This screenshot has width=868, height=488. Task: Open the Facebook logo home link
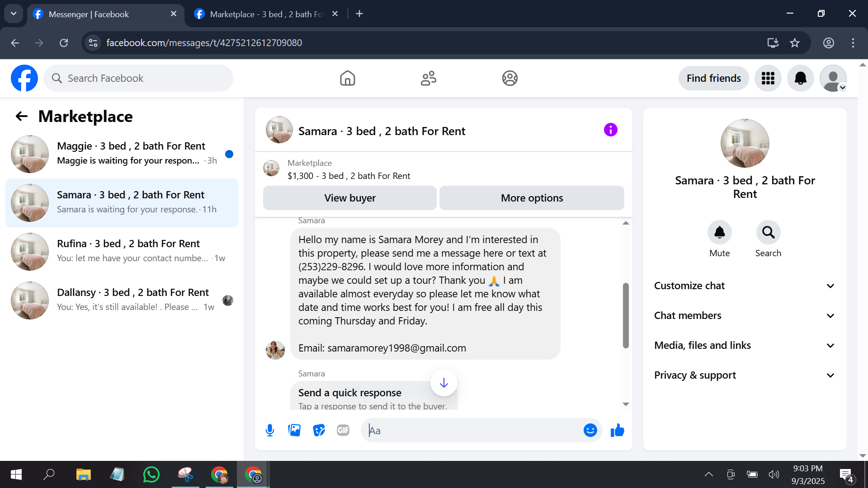[x=24, y=78]
